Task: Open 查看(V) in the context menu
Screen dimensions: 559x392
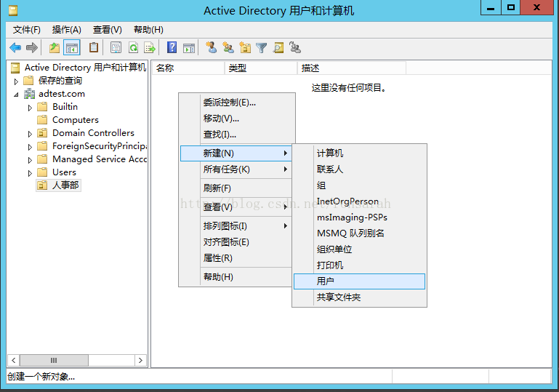Action: click(x=236, y=207)
